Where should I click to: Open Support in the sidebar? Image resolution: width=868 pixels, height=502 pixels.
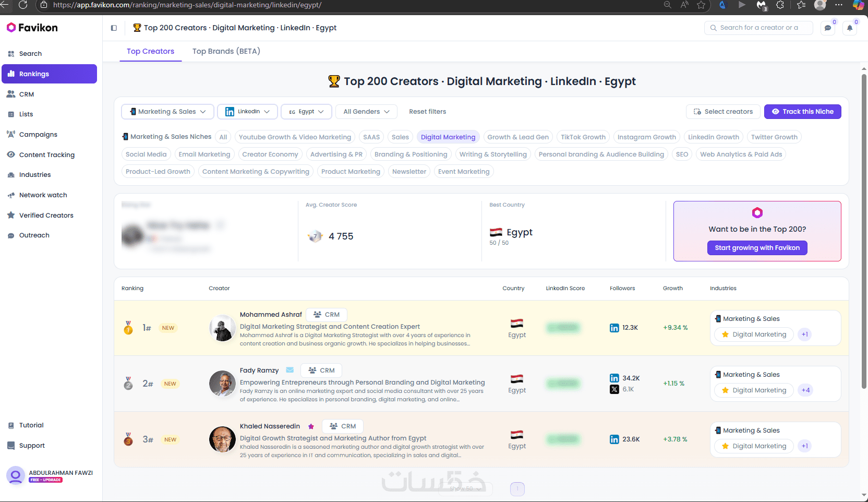pos(49,446)
